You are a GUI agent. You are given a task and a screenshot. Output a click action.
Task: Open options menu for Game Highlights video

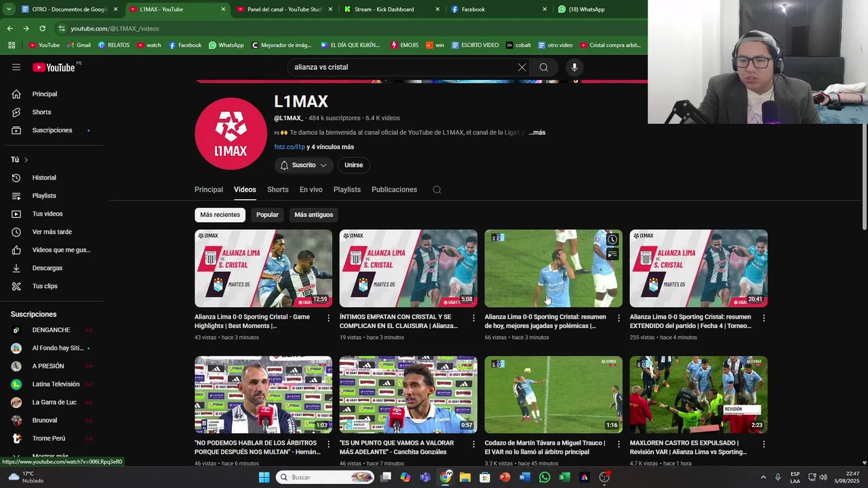click(329, 318)
